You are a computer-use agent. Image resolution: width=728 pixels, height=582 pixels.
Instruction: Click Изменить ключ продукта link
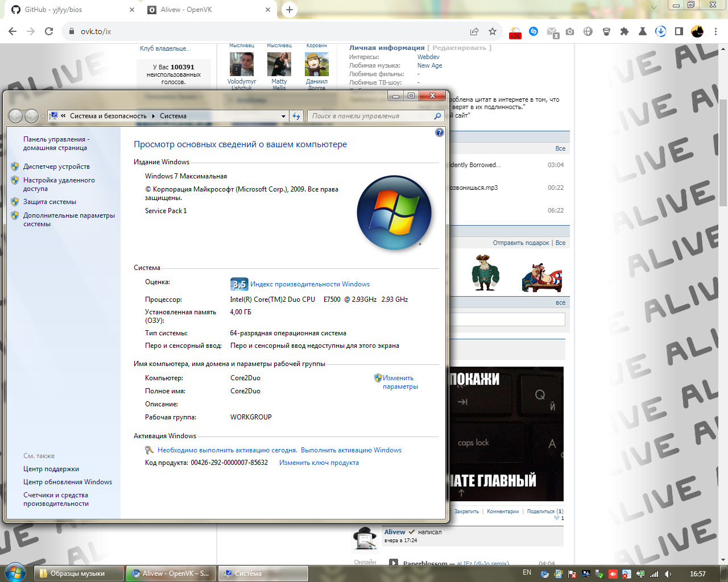pyautogui.click(x=318, y=463)
